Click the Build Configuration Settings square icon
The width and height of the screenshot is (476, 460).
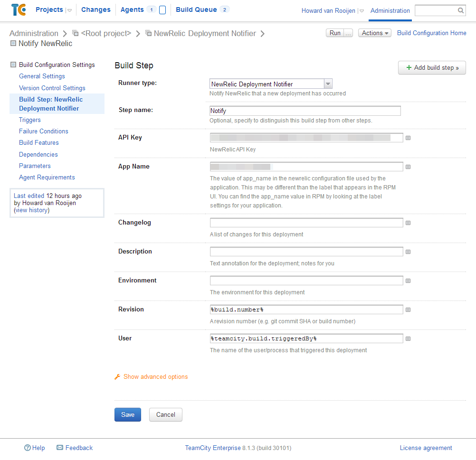coord(13,65)
